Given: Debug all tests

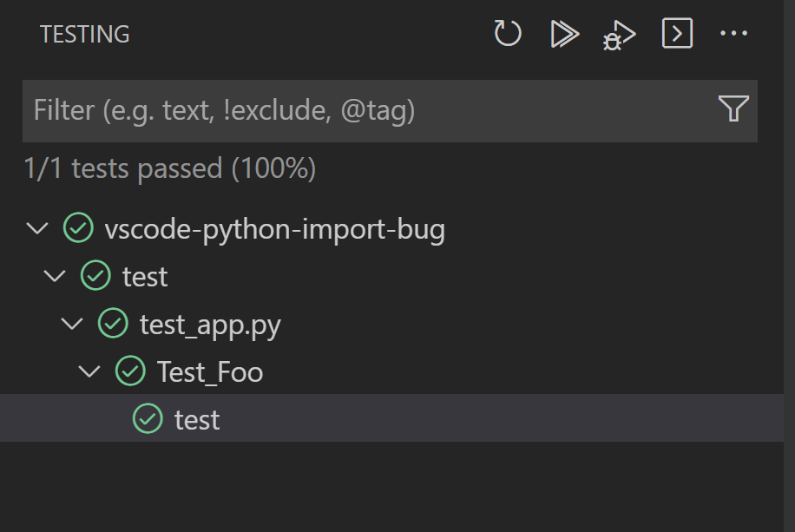Looking at the screenshot, I should click(618, 33).
